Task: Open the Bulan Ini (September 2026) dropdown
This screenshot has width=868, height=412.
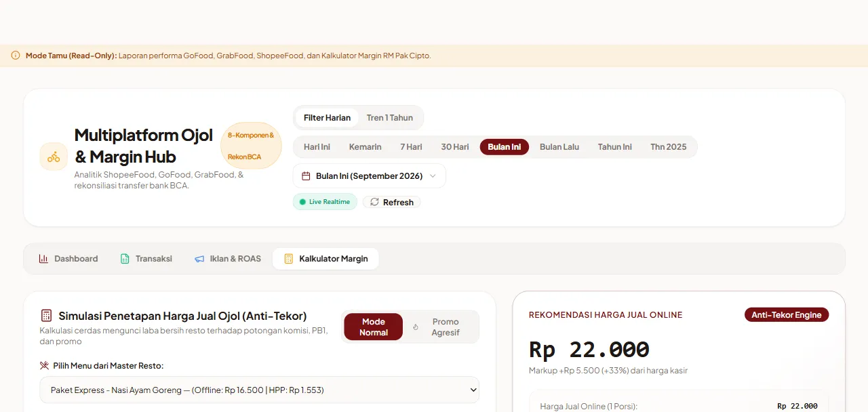Action: (x=370, y=176)
